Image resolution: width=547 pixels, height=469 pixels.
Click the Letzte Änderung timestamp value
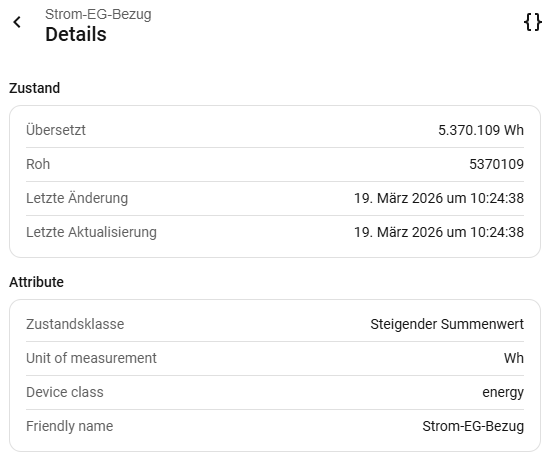coord(439,198)
